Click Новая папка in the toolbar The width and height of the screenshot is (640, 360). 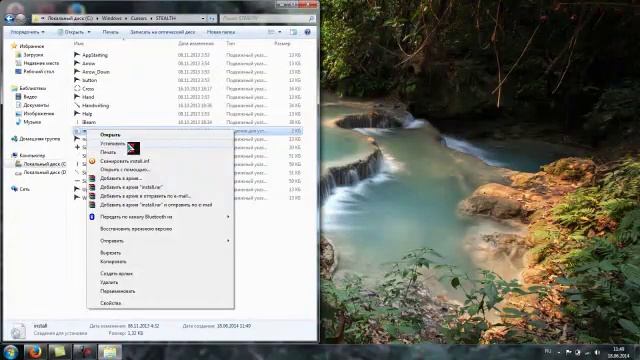click(221, 32)
